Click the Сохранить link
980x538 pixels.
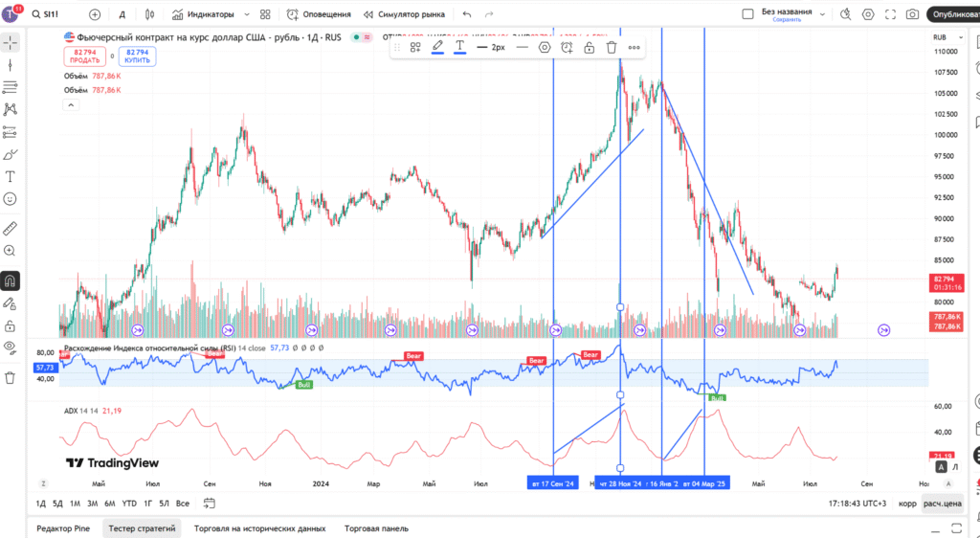[x=787, y=20]
